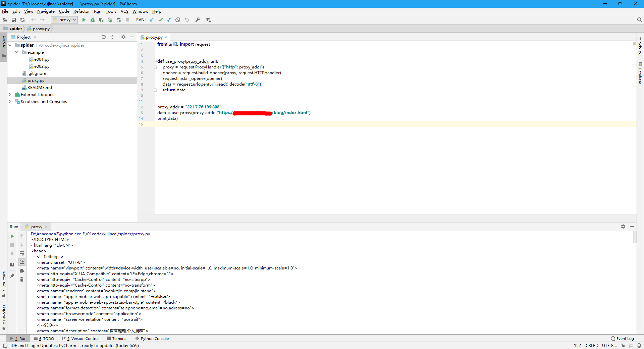This screenshot has width=644, height=349.
Task: Open 9: Version Control tab
Action: pyautogui.click(x=80, y=338)
